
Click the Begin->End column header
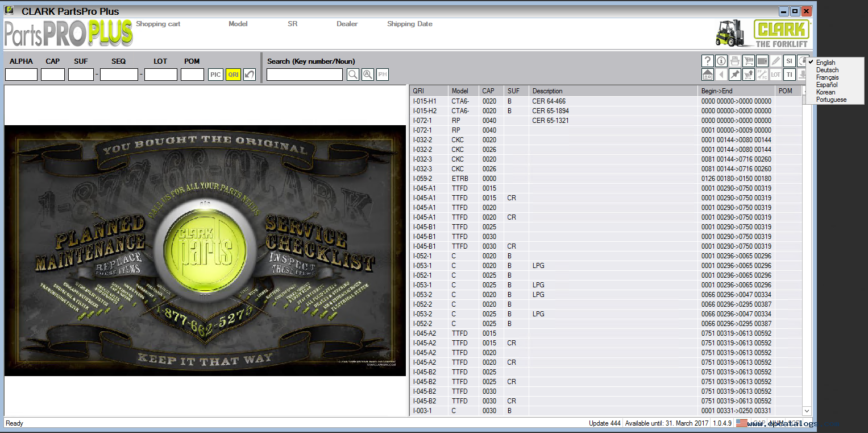point(736,91)
